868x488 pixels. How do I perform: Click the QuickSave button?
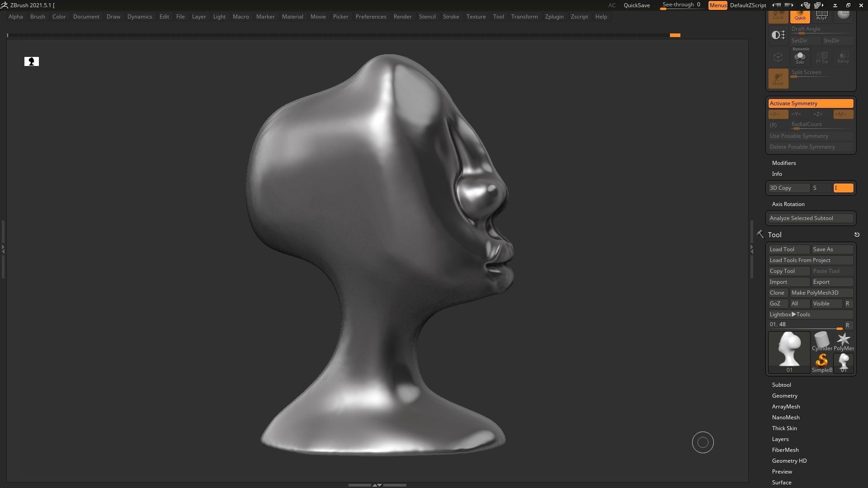[637, 5]
